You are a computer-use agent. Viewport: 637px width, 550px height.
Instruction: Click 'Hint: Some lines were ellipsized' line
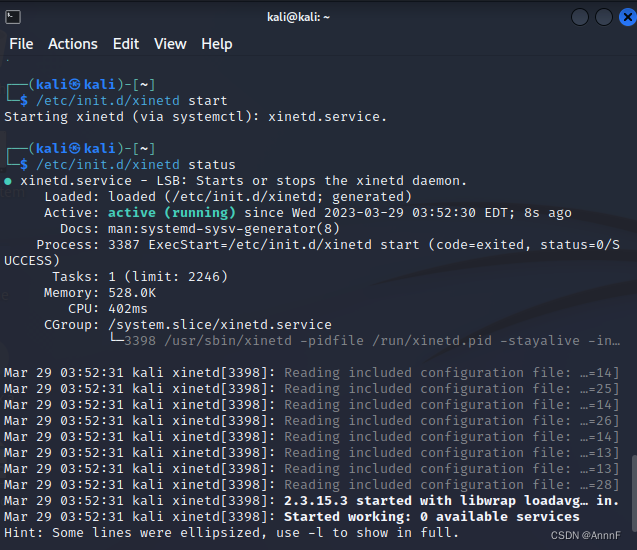click(x=232, y=533)
